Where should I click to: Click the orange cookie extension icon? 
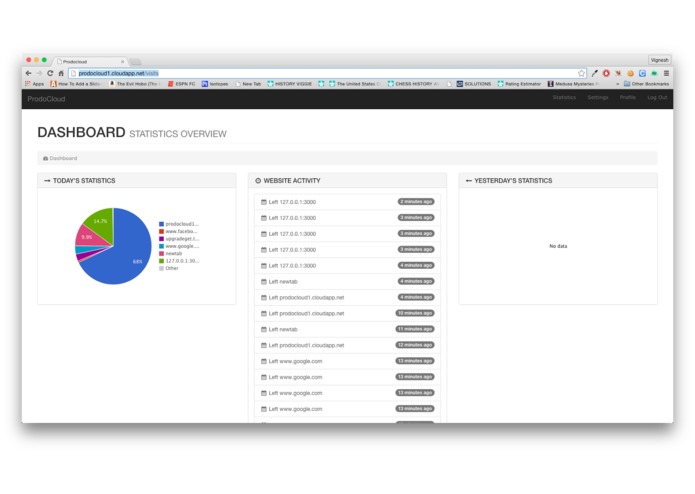[630, 73]
